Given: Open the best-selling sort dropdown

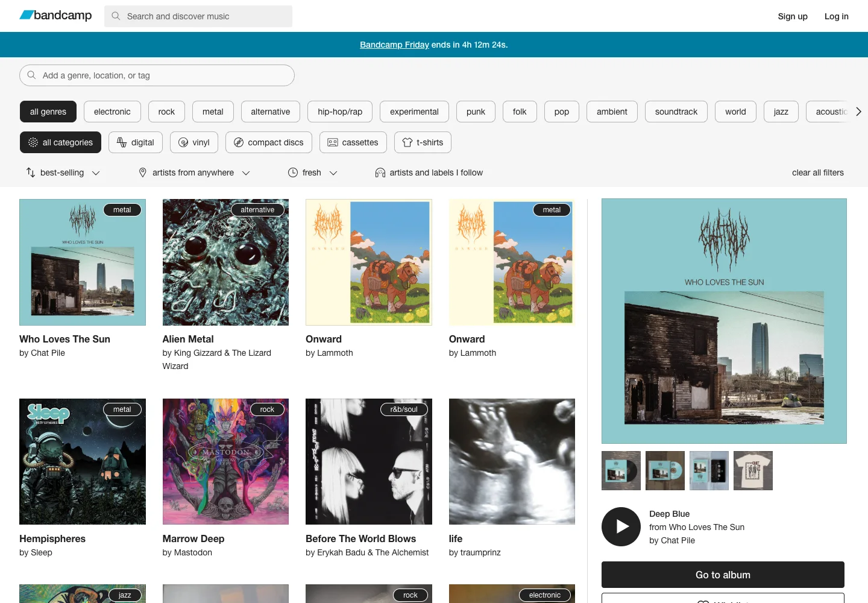Looking at the screenshot, I should [x=63, y=172].
